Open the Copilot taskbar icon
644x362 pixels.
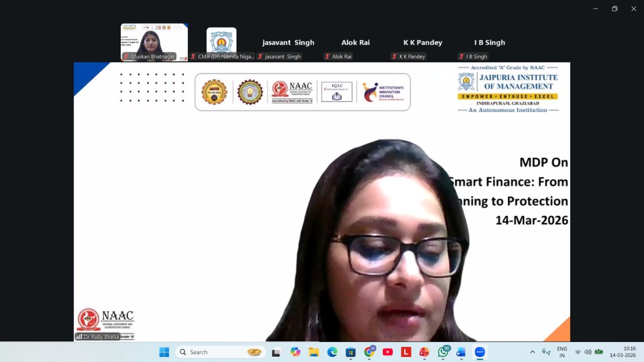point(295,352)
